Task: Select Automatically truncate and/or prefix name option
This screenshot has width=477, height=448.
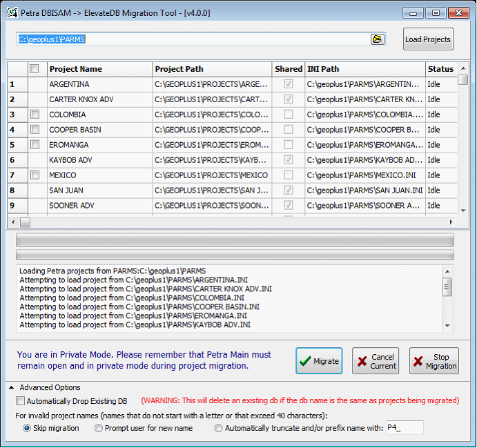Action: click(x=219, y=428)
